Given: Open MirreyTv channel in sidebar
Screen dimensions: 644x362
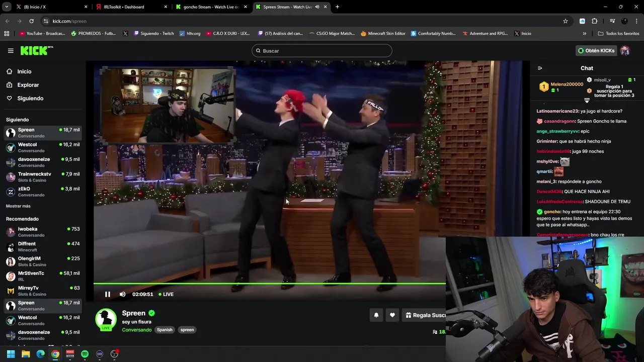Looking at the screenshot, I should [43, 291].
